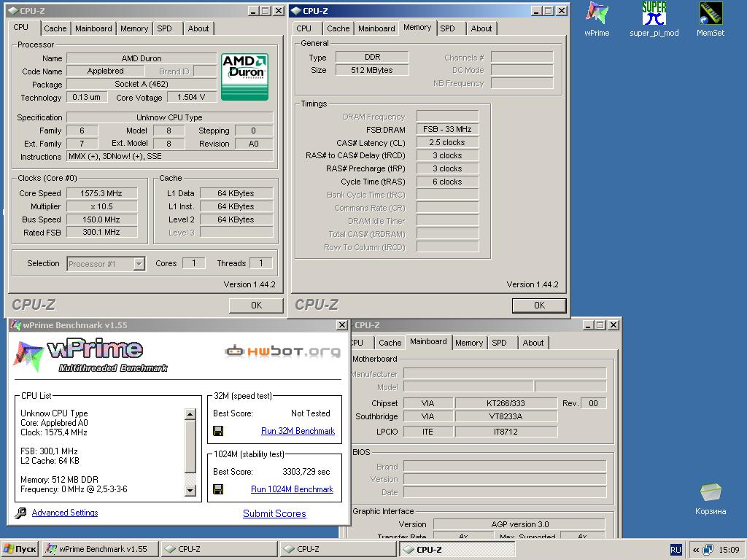The height and width of the screenshot is (560, 747).
Task: Open the wPrime desktop shortcut
Action: (597, 19)
